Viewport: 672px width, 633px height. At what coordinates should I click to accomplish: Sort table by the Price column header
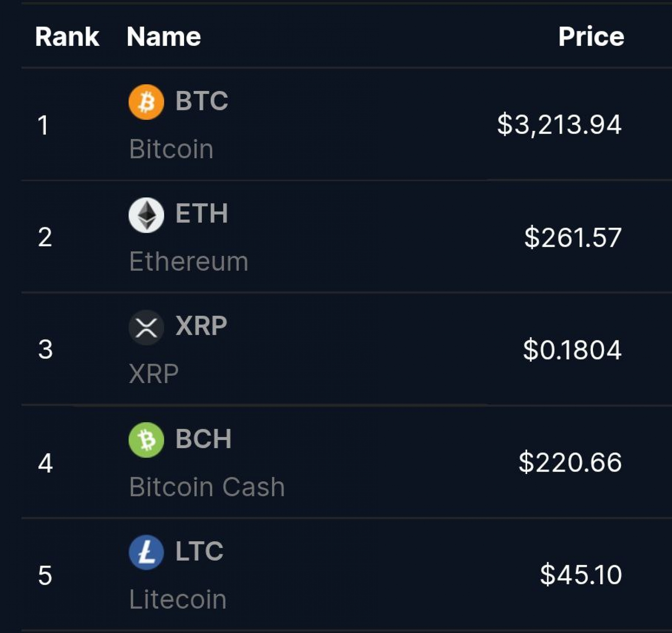click(591, 36)
